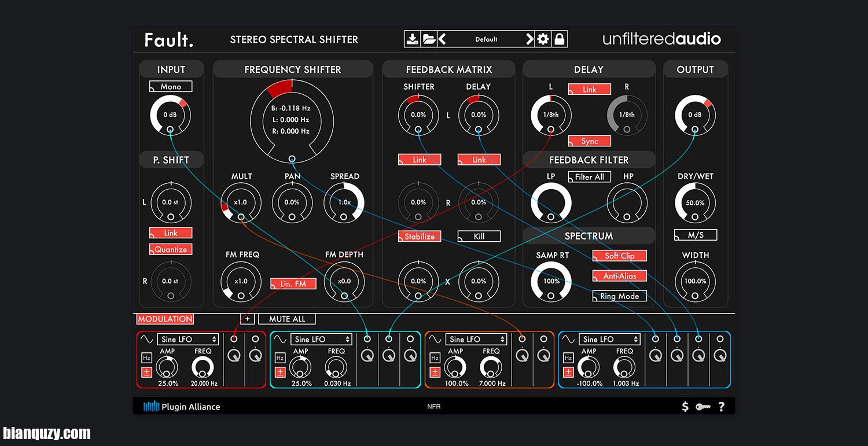
Task: Click the unconnected third output jack of cyan modulator
Action: point(410,339)
